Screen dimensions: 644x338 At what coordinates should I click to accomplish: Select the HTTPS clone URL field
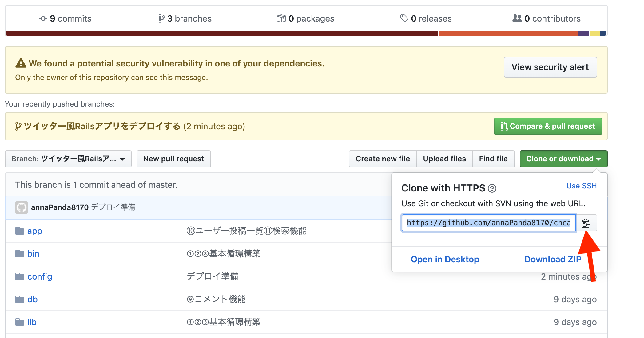click(x=489, y=223)
